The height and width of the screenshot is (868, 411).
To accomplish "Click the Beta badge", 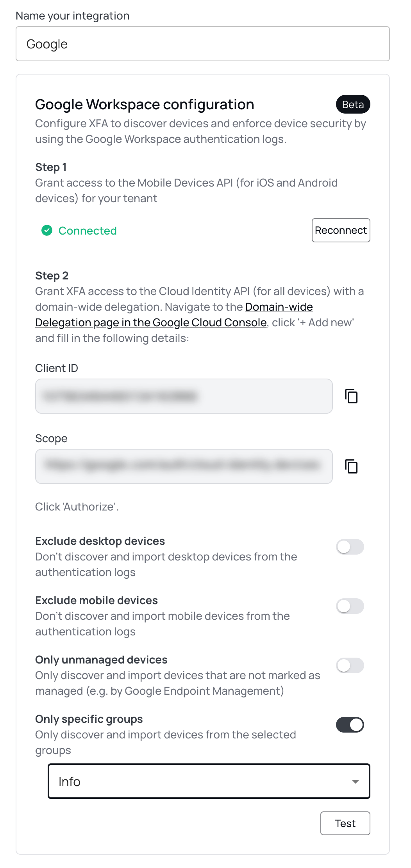I will pyautogui.click(x=353, y=105).
